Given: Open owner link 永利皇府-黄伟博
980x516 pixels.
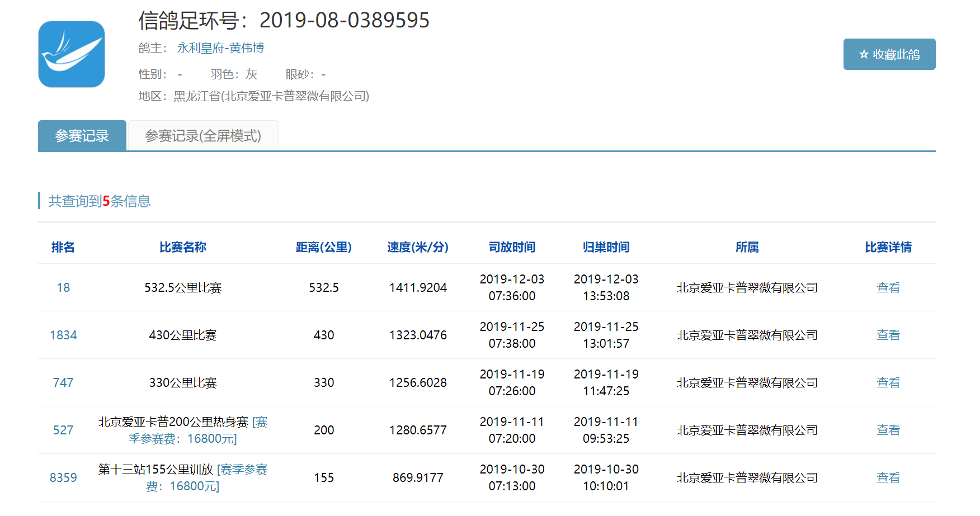Looking at the screenshot, I should (x=220, y=48).
